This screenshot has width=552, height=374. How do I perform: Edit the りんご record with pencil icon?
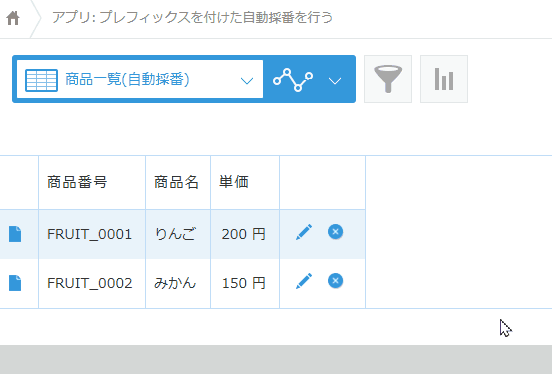point(304,232)
